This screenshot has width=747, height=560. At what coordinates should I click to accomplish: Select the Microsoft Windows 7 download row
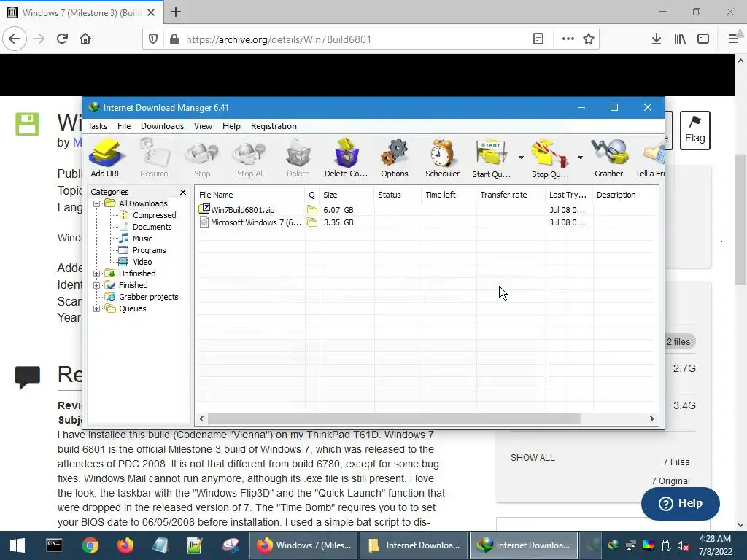click(426, 222)
